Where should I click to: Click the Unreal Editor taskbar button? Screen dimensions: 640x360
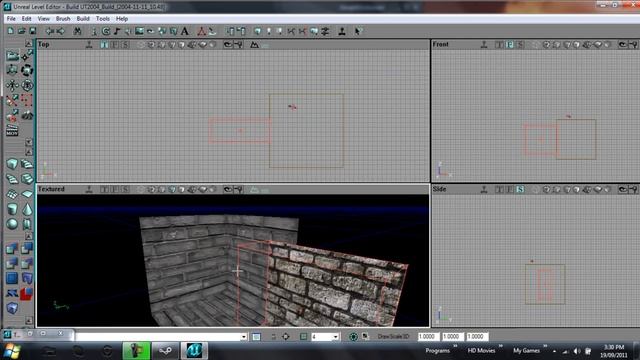click(194, 351)
